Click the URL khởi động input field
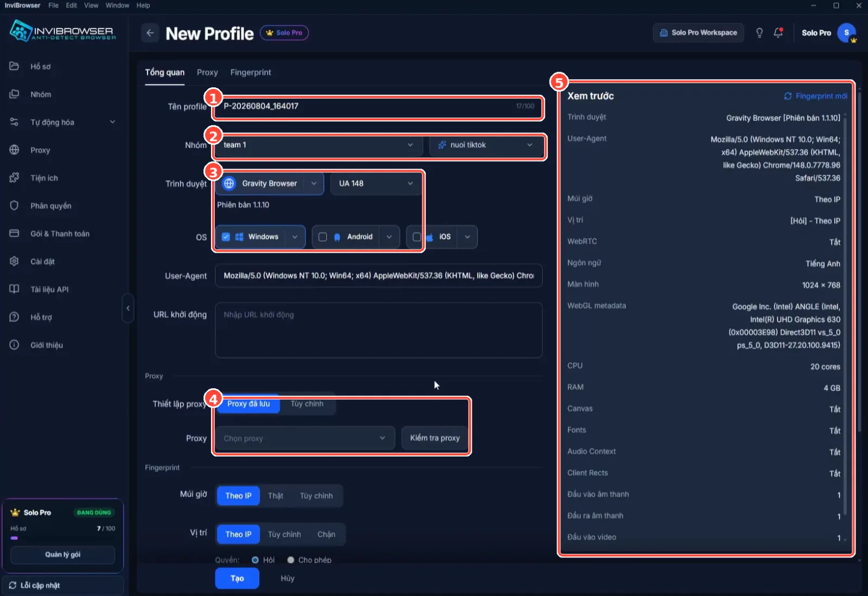 tap(379, 330)
